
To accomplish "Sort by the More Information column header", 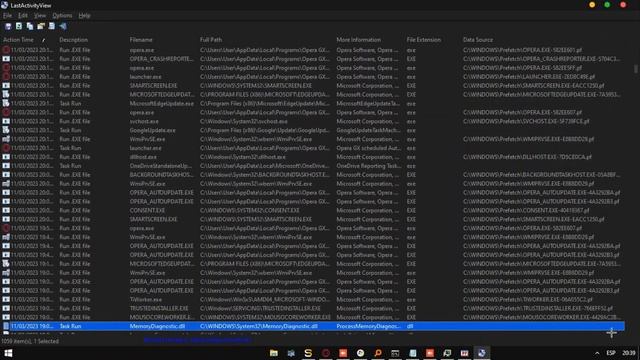I will 358,40.
